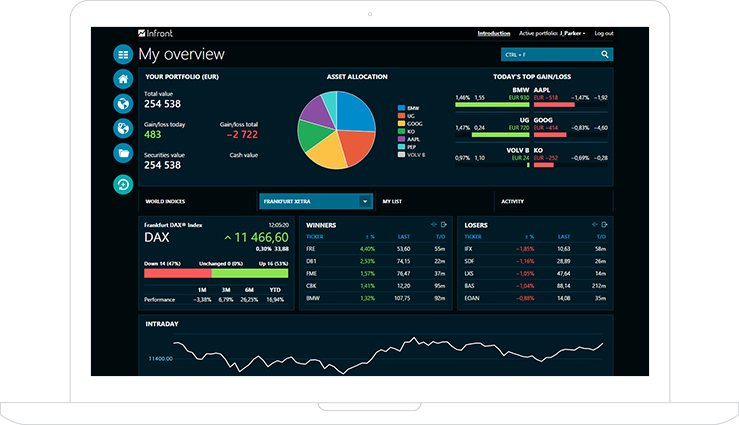
Task: Open the second globe icon below it
Action: coord(123,128)
